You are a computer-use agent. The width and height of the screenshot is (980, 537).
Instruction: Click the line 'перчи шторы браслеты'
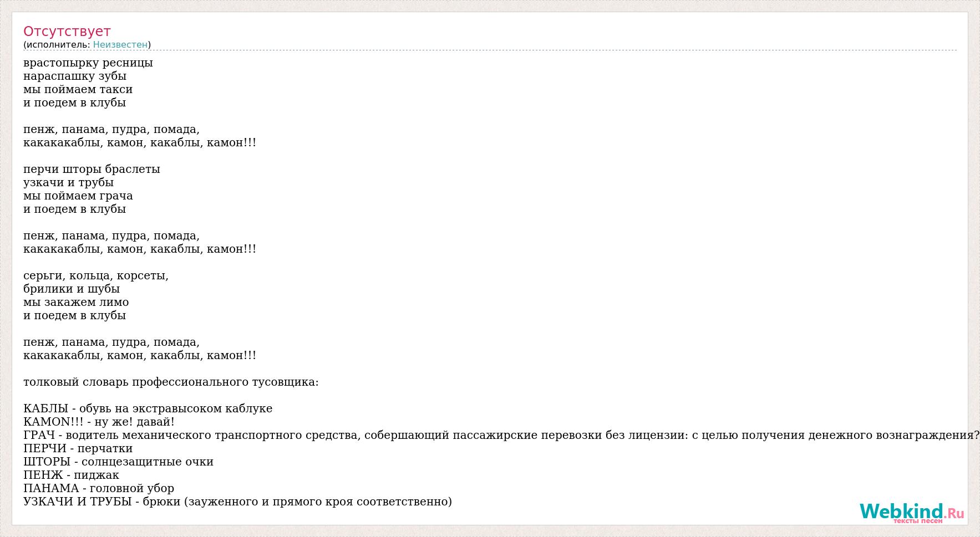coord(92,169)
